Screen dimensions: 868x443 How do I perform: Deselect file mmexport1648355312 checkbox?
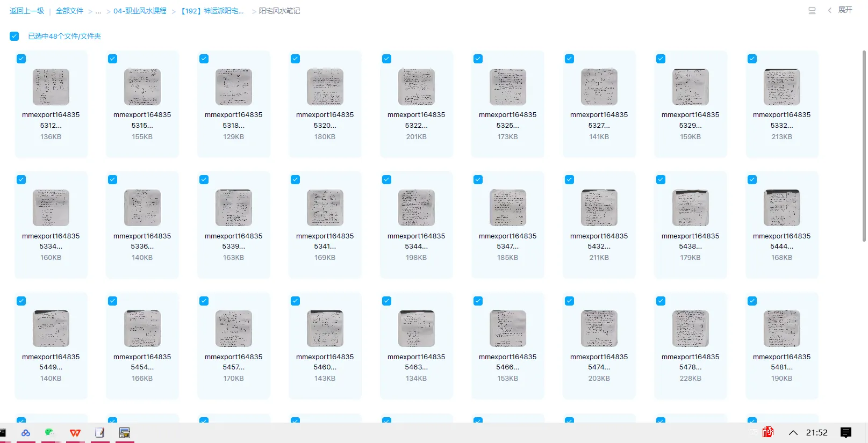click(21, 59)
